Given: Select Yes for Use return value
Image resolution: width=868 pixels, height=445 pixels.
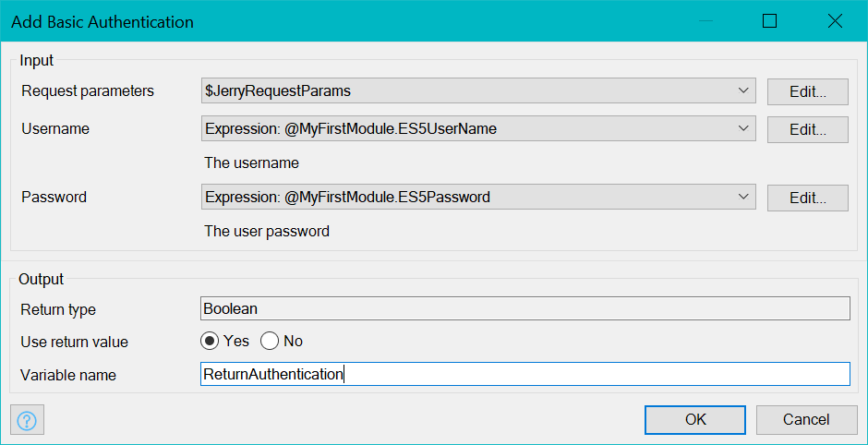Looking at the screenshot, I should click(210, 342).
